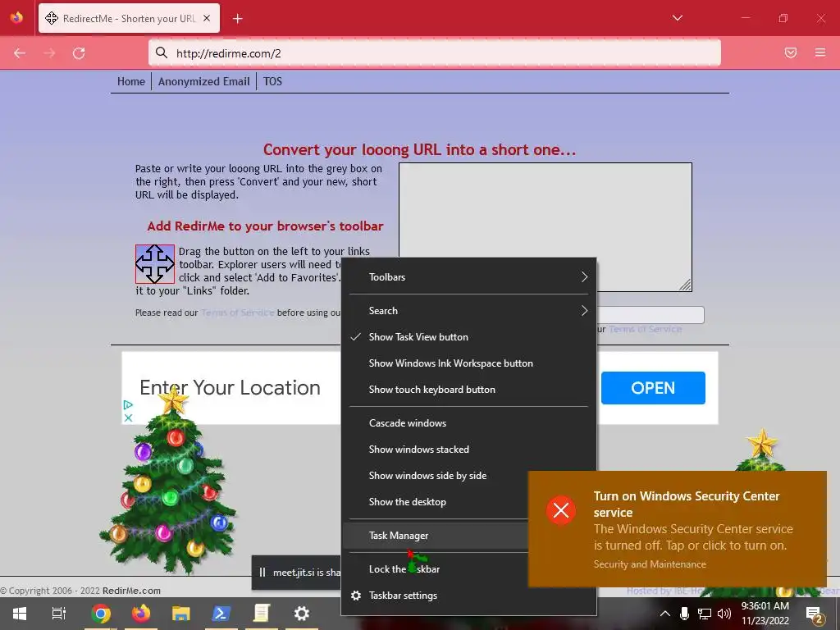This screenshot has height=630, width=840.
Task: Choose Show windows stacked
Action: pos(468,450)
